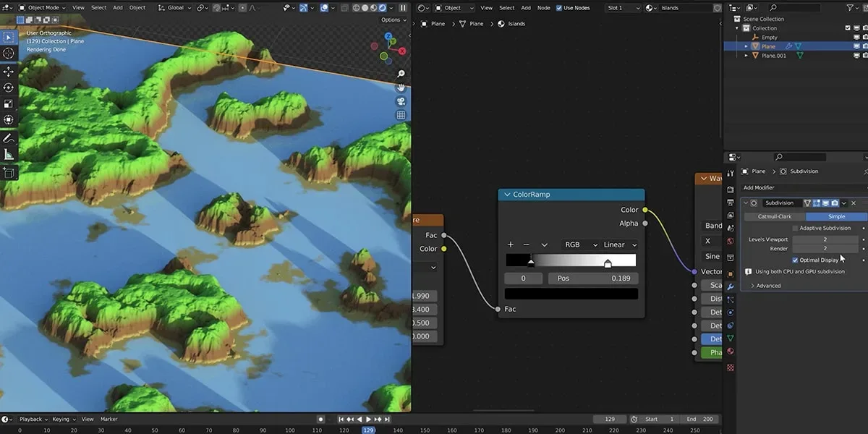Click the magnifier zoom icon in viewport gizmos

401,72
